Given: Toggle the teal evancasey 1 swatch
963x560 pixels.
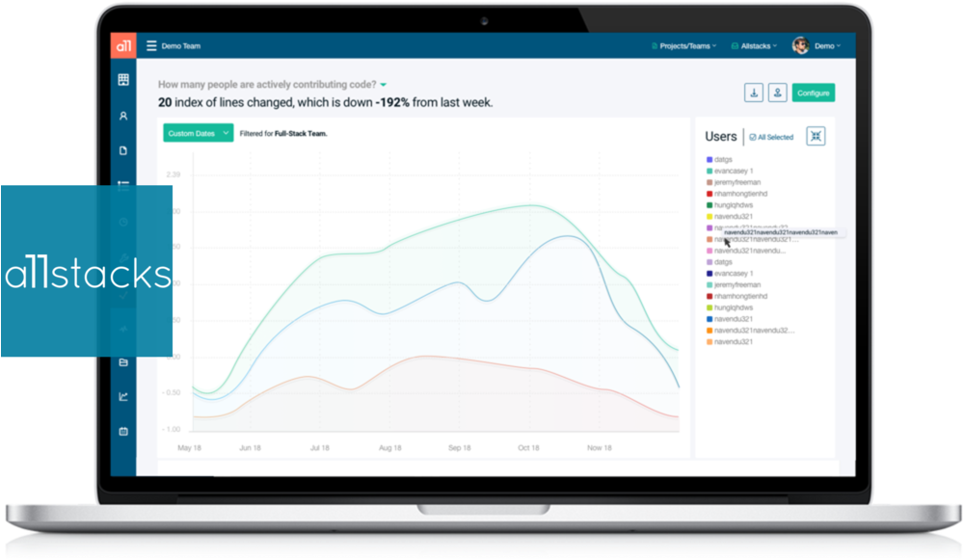Looking at the screenshot, I should click(709, 171).
